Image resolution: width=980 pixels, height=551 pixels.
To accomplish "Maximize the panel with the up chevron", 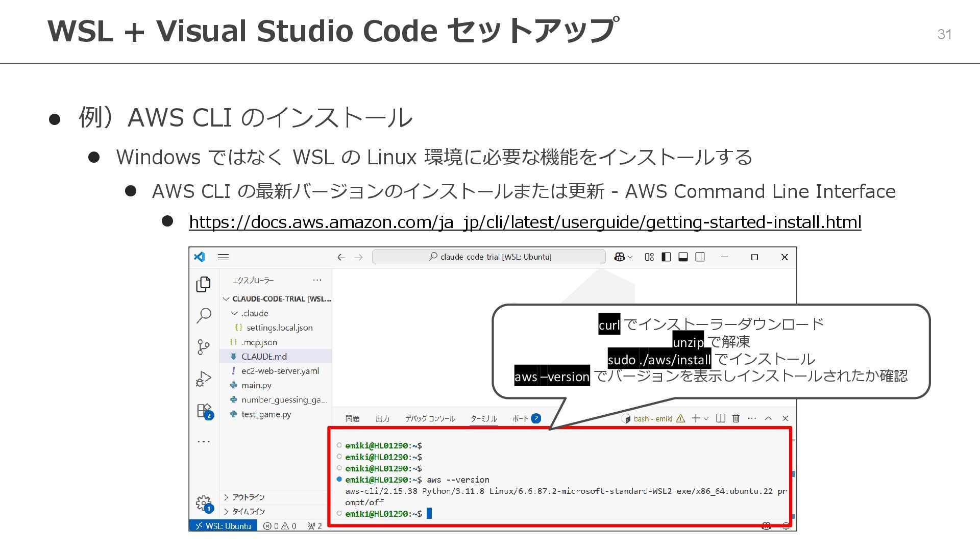I will point(768,418).
